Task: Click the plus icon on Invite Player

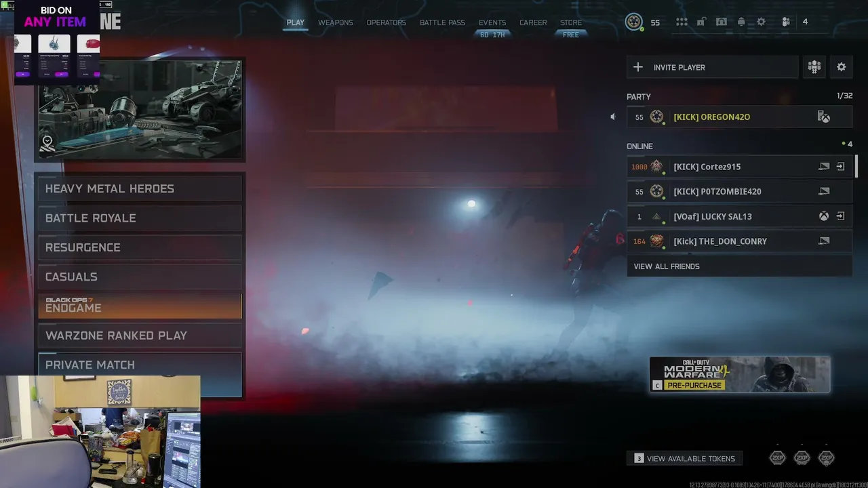Action: 638,67
